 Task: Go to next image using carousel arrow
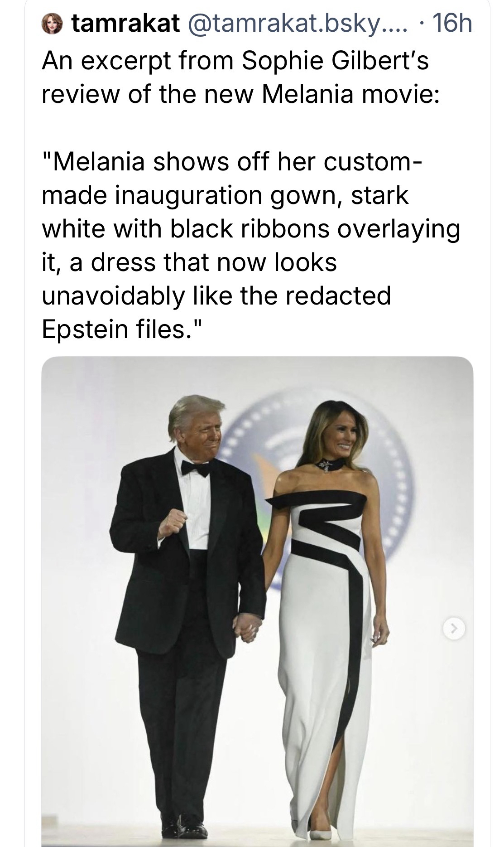click(453, 628)
